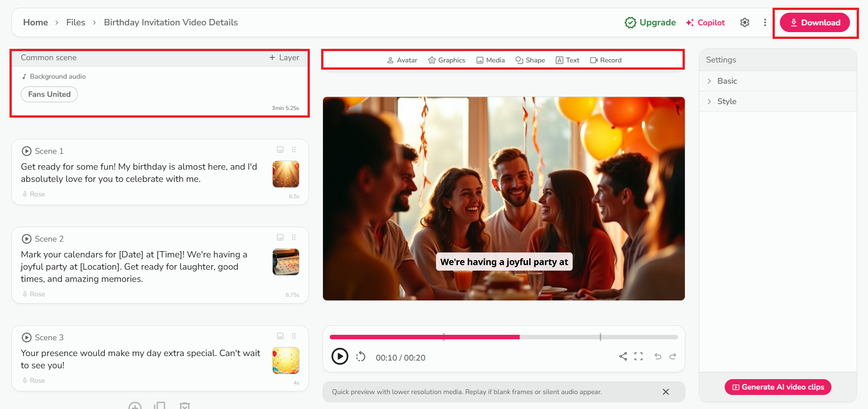Navigate to Files in the breadcrumb

pos(76,23)
